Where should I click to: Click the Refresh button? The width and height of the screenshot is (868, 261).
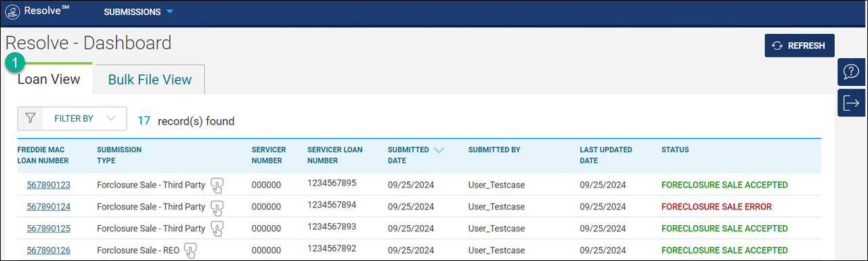(800, 46)
